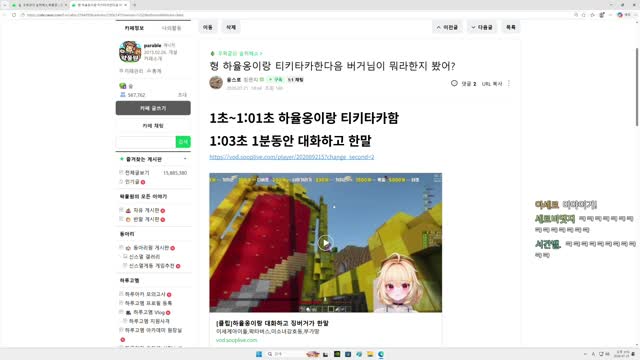Open 자유 게시판 board

146,210
